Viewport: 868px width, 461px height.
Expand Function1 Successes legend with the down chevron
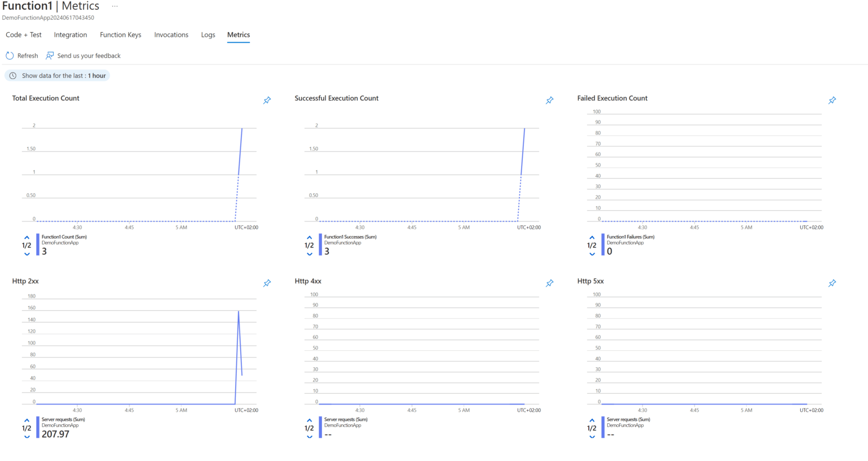click(309, 254)
